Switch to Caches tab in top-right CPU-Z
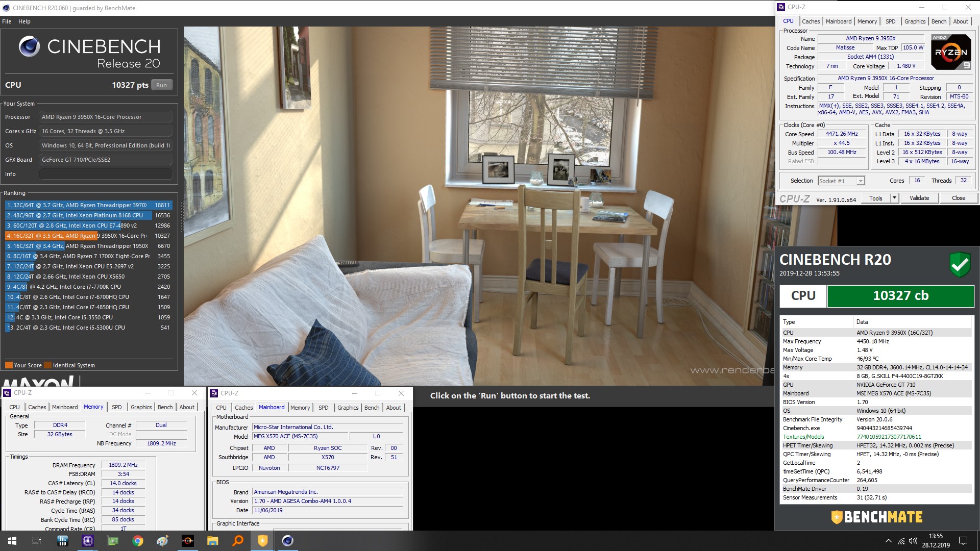Viewport: 980px width, 551px height. point(811,21)
